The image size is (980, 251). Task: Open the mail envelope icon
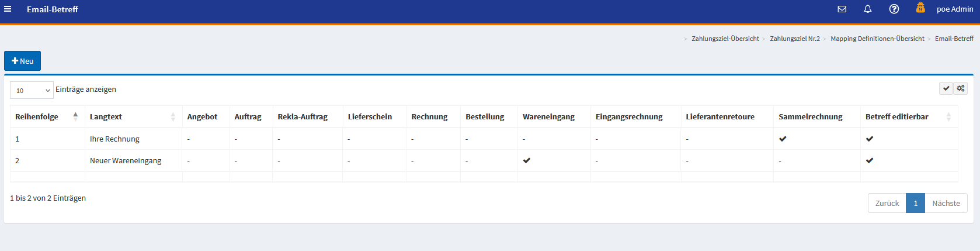[x=842, y=9]
